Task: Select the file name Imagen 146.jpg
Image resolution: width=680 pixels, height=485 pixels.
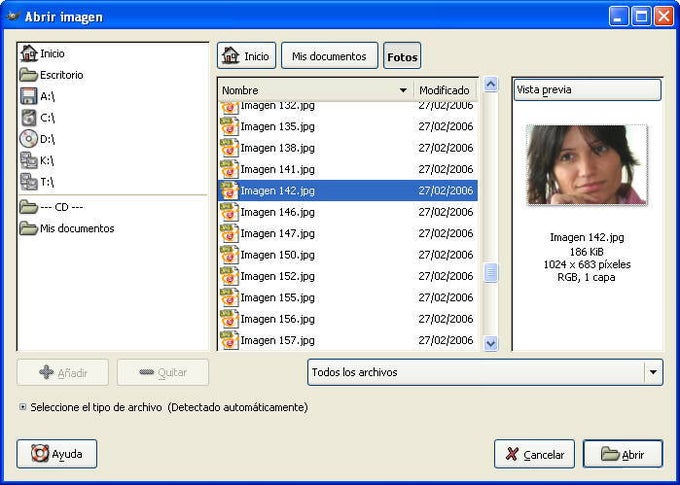Action: click(278, 212)
